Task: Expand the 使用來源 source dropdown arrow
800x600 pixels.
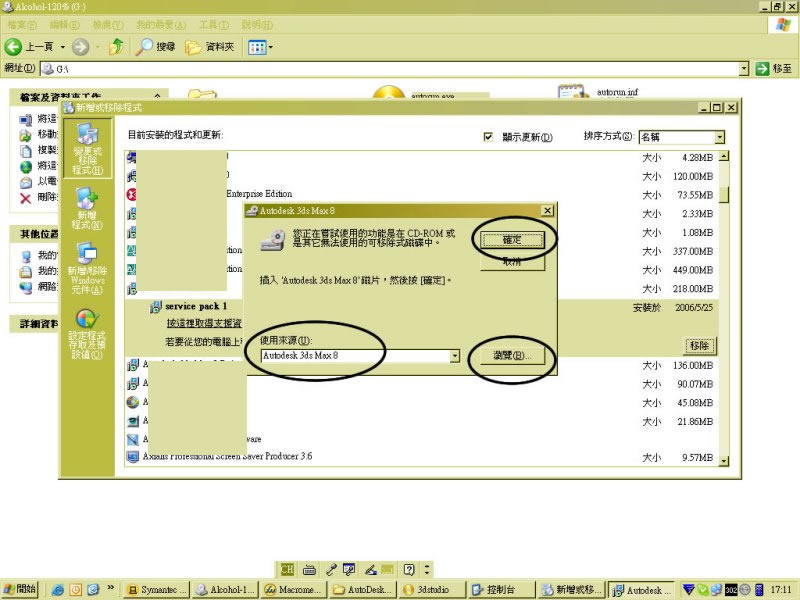Action: point(455,356)
